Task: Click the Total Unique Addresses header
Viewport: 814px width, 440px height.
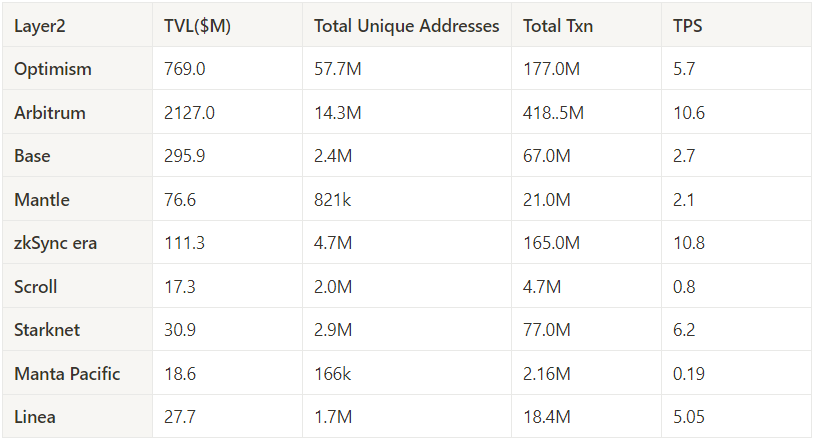Action: pos(406,26)
